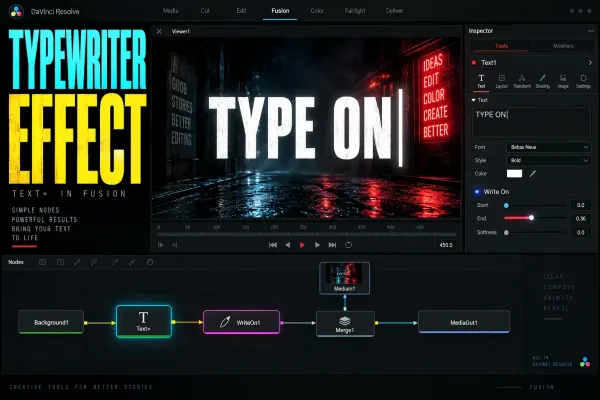Toggle the loop playback icon
The width and height of the screenshot is (600, 400).
coord(348,245)
